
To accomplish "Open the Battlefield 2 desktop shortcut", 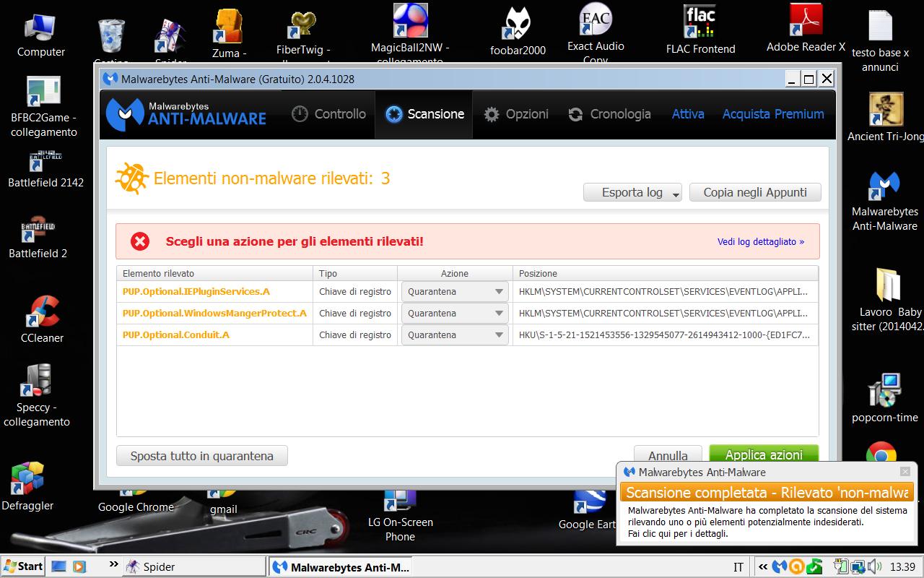I will click(x=38, y=238).
